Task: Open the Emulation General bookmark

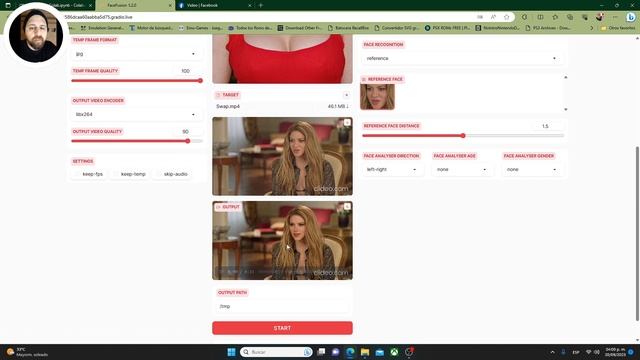Action: [x=102, y=28]
